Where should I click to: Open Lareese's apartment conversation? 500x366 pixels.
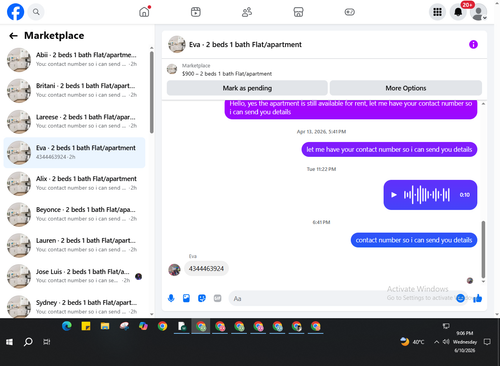(74, 121)
